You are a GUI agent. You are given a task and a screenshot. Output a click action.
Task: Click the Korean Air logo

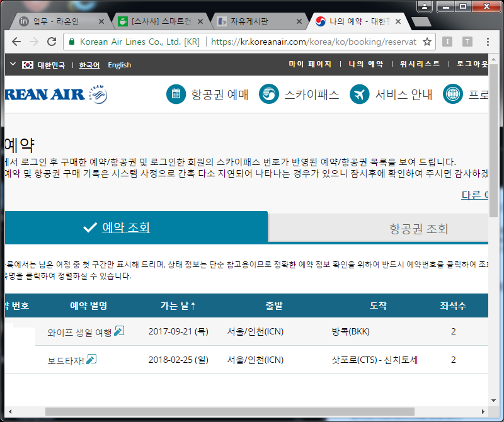[45, 94]
